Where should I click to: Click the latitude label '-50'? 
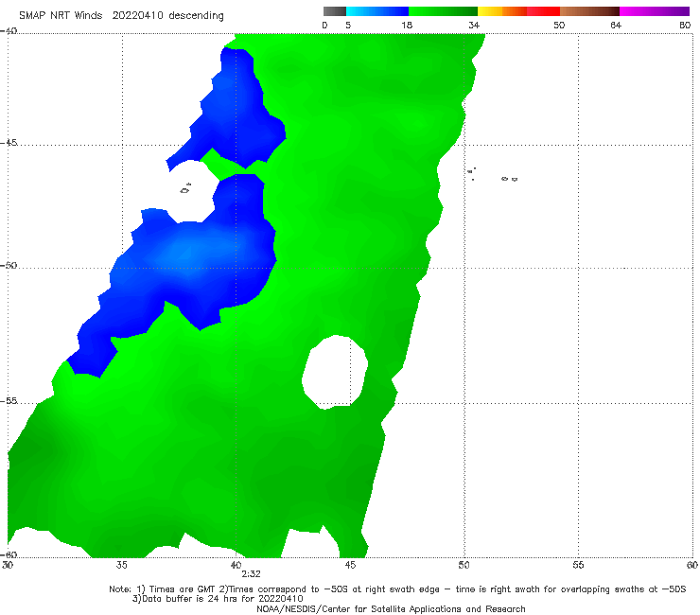pyautogui.click(x=9, y=265)
